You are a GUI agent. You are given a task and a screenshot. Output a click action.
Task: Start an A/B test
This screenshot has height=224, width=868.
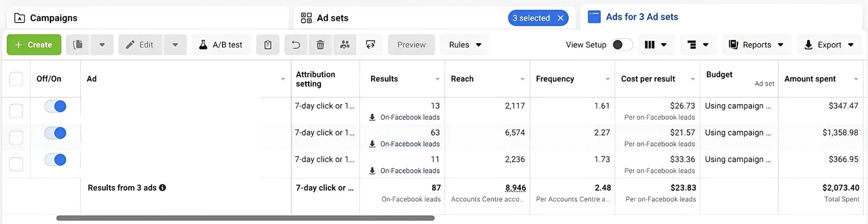(x=221, y=44)
